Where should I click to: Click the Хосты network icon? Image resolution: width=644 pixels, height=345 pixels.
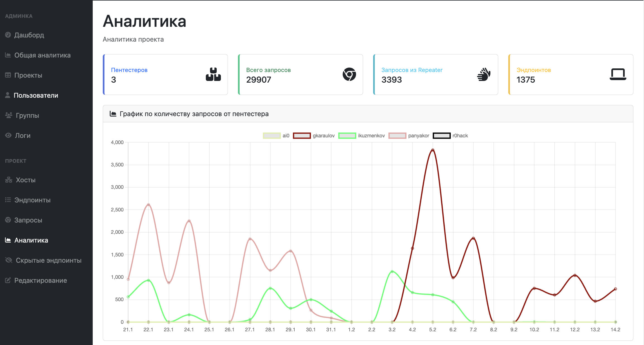tap(9, 180)
